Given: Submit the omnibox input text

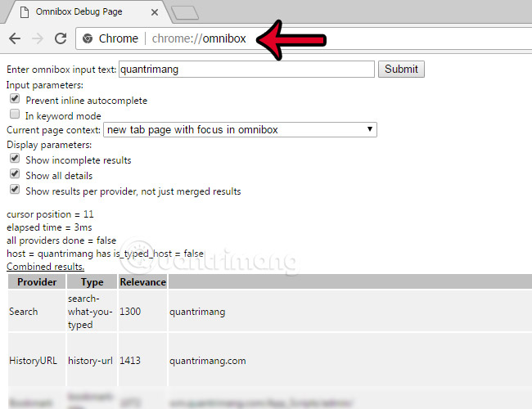Looking at the screenshot, I should click(x=401, y=70).
